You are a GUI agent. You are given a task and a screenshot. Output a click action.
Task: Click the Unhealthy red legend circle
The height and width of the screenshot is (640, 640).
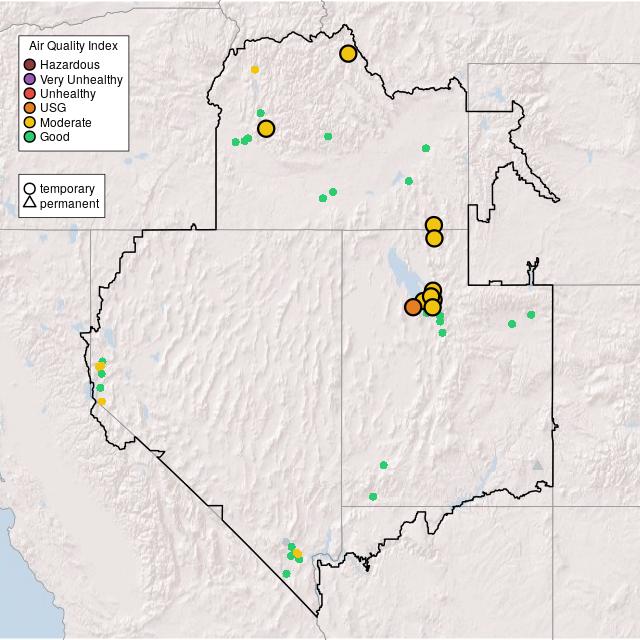[x=30, y=94]
